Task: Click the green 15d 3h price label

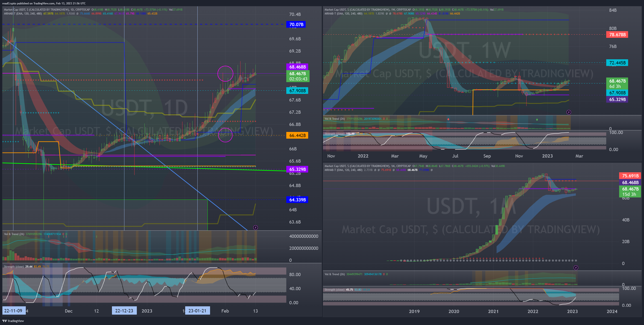Action: pos(630,191)
